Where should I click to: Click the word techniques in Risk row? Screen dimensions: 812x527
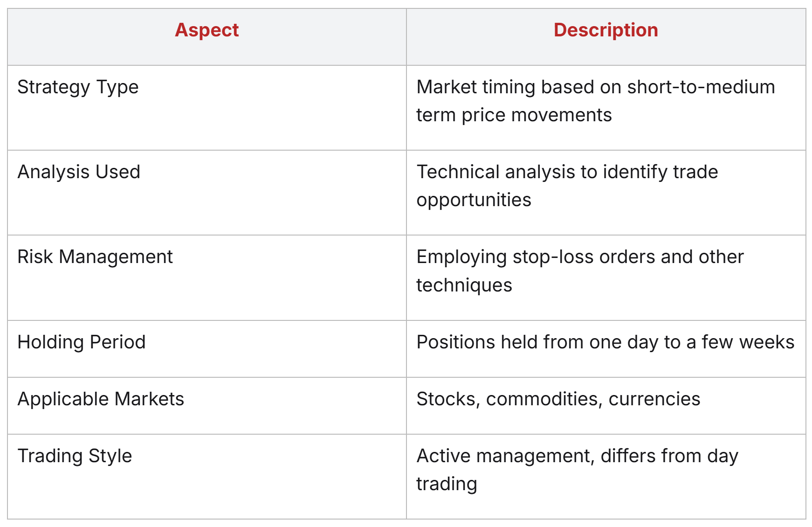click(464, 285)
